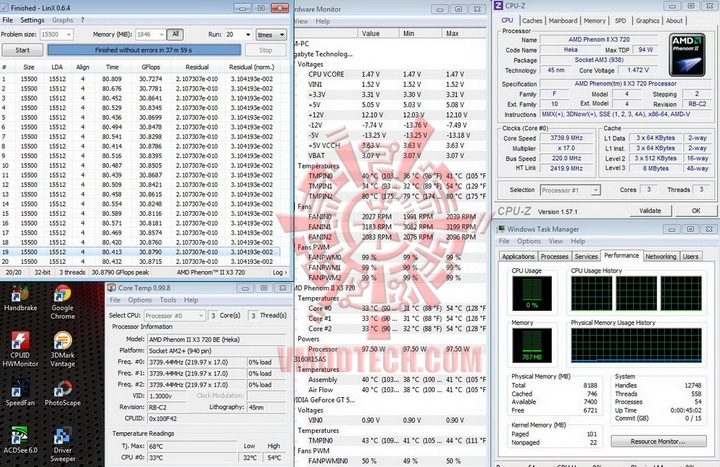The image size is (720, 467).
Task: Click the Start button in LinX
Action: tap(22, 50)
